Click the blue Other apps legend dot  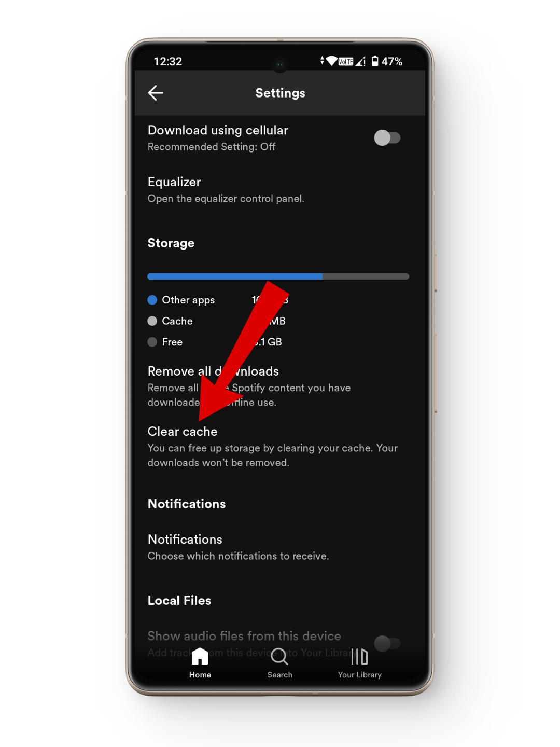152,300
